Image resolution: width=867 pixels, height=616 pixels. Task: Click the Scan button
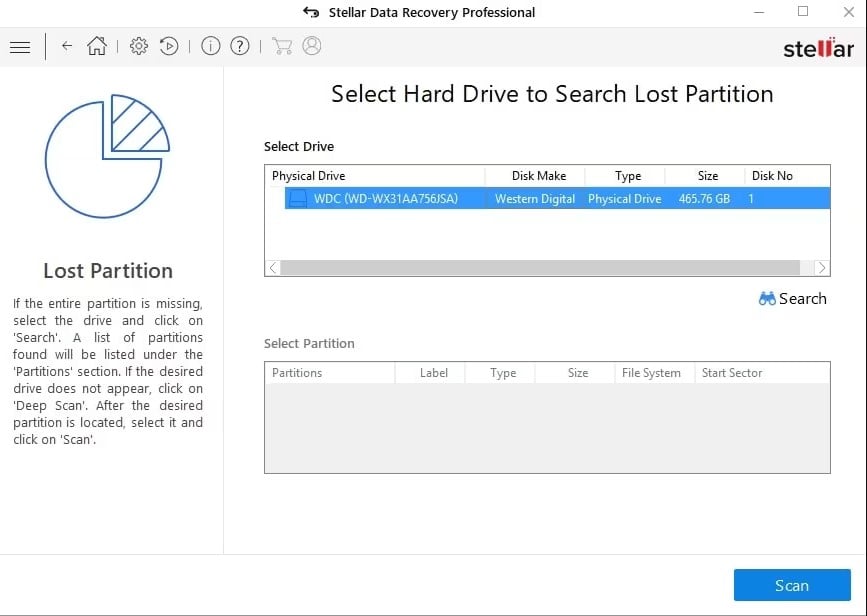point(792,585)
